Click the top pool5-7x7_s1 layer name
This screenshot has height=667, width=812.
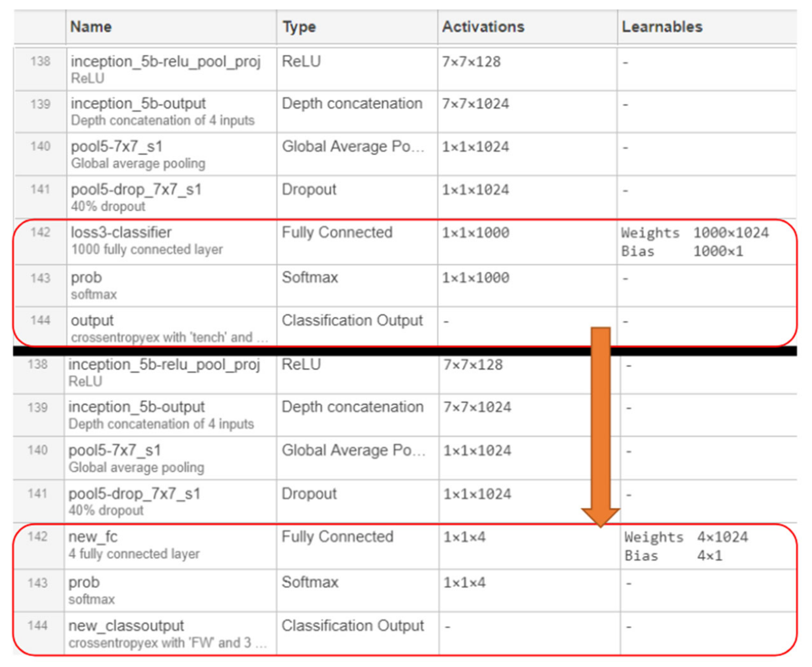tap(116, 147)
